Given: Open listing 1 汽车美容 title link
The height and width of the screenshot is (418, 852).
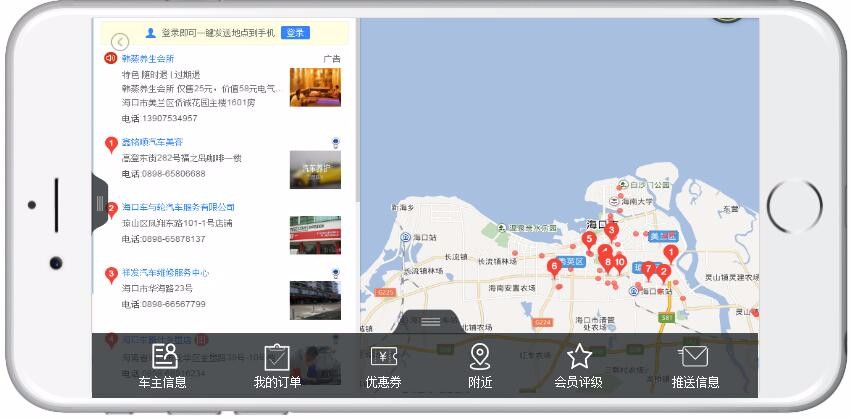Looking at the screenshot, I should pos(152,142).
